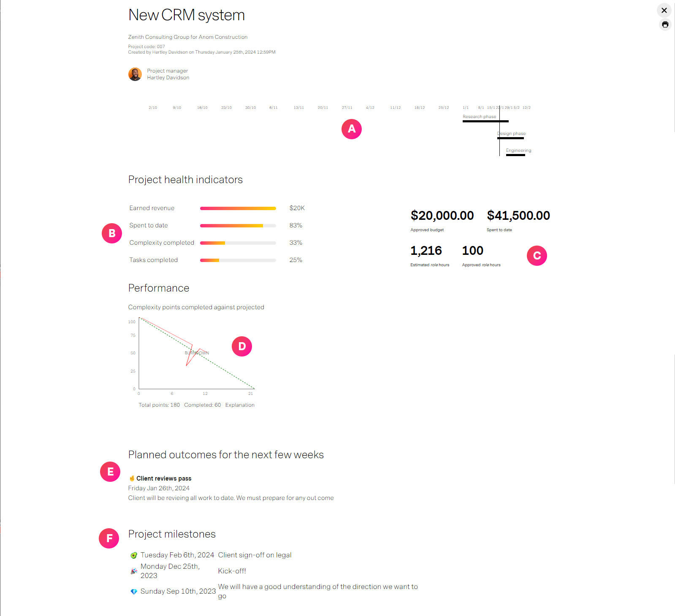Click the Hartley Davidson avatar photo

point(135,74)
